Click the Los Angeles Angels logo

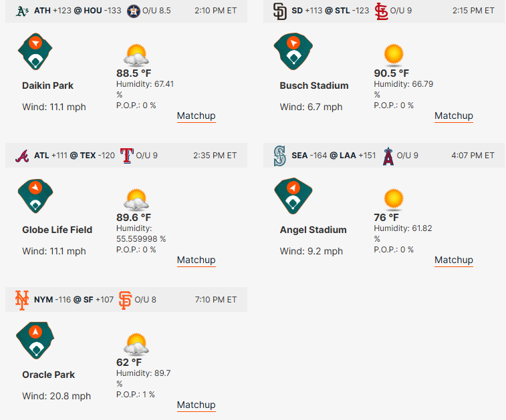[388, 156]
